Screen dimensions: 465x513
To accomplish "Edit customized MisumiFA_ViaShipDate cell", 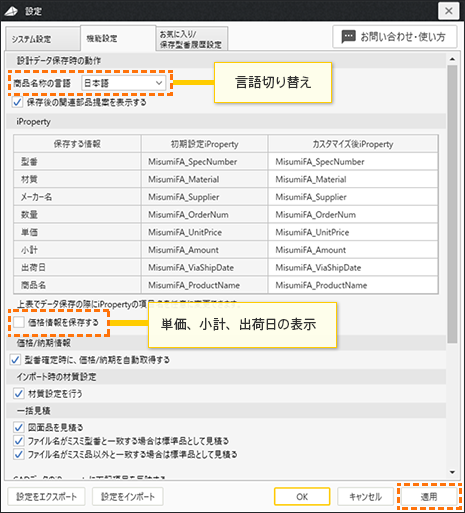I will (353, 268).
